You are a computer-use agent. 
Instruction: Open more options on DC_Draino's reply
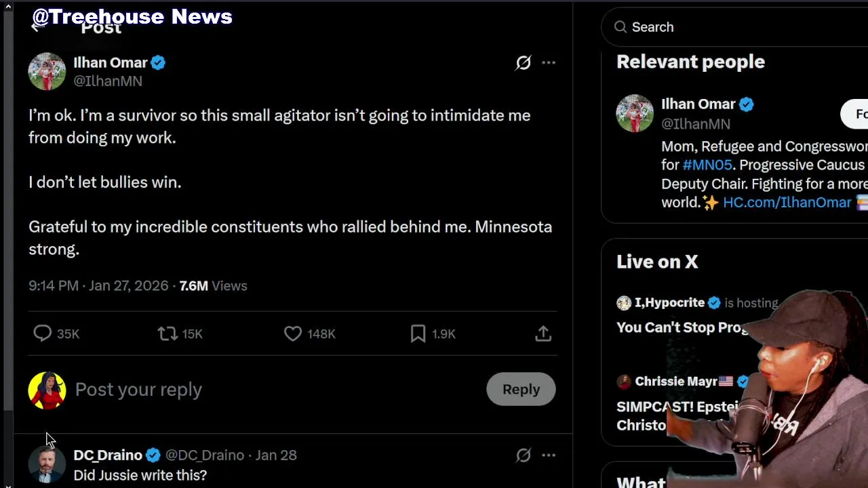[x=549, y=455]
